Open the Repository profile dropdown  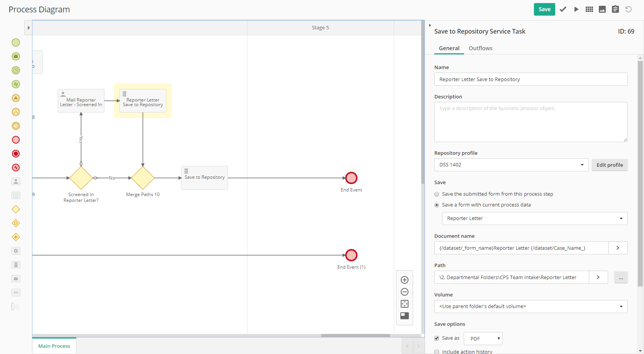[x=511, y=165]
